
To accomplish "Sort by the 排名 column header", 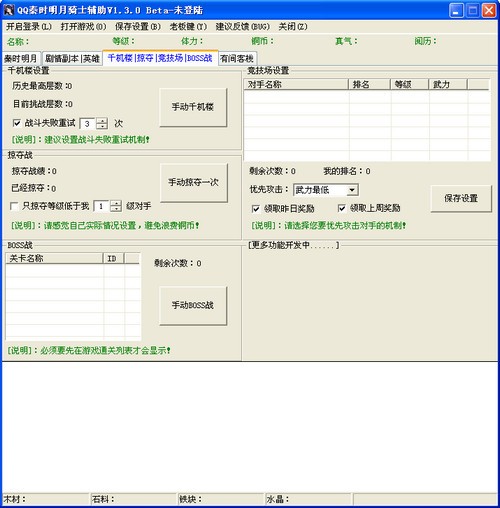I will pos(369,85).
